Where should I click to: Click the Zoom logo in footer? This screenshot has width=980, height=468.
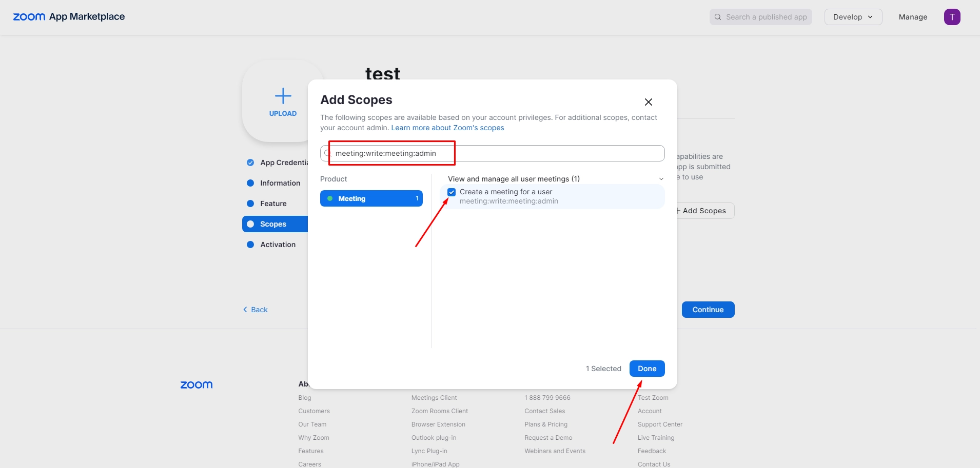[197, 385]
